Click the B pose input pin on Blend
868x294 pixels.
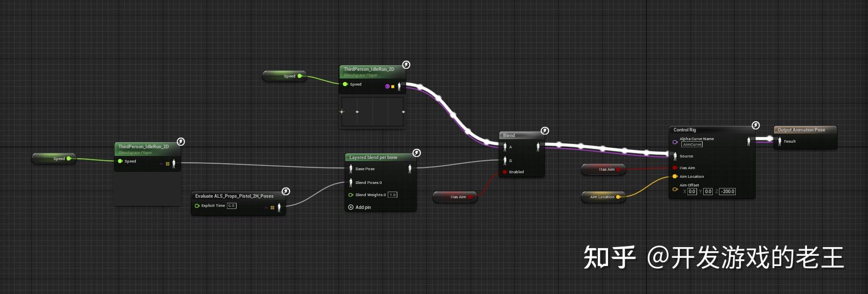click(x=505, y=161)
